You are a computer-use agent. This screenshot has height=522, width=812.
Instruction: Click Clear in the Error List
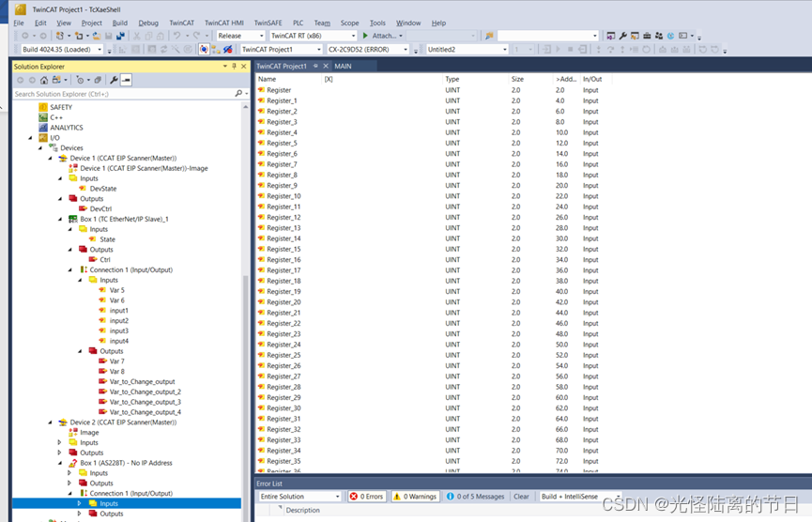point(521,496)
